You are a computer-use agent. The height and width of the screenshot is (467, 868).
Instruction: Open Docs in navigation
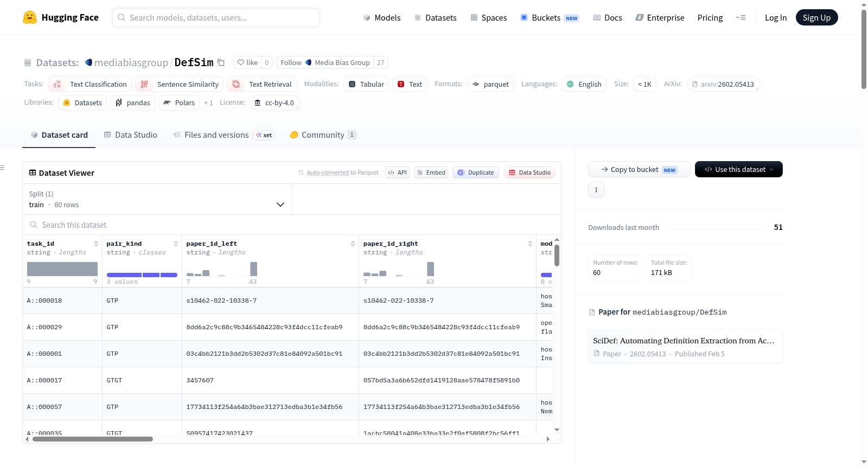(x=608, y=17)
